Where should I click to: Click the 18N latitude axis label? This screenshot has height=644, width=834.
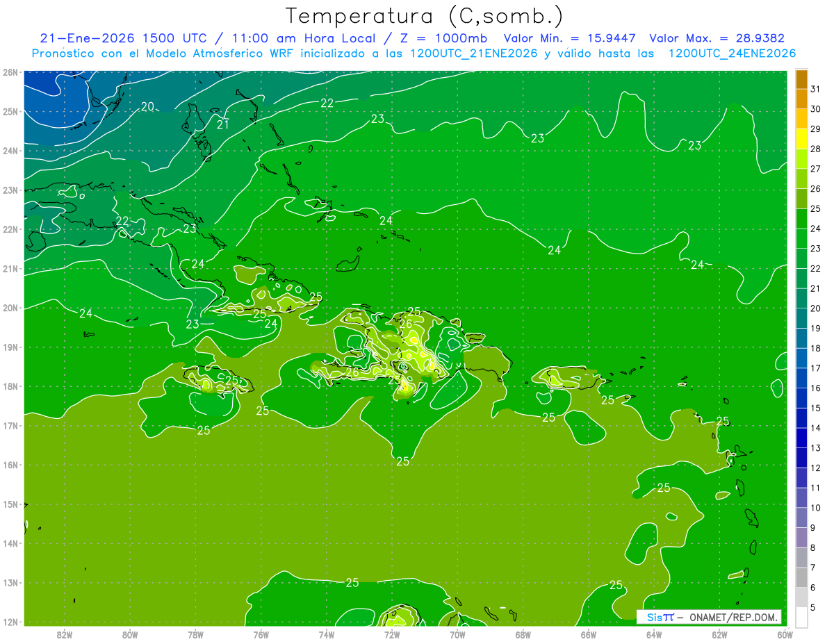coord(10,386)
